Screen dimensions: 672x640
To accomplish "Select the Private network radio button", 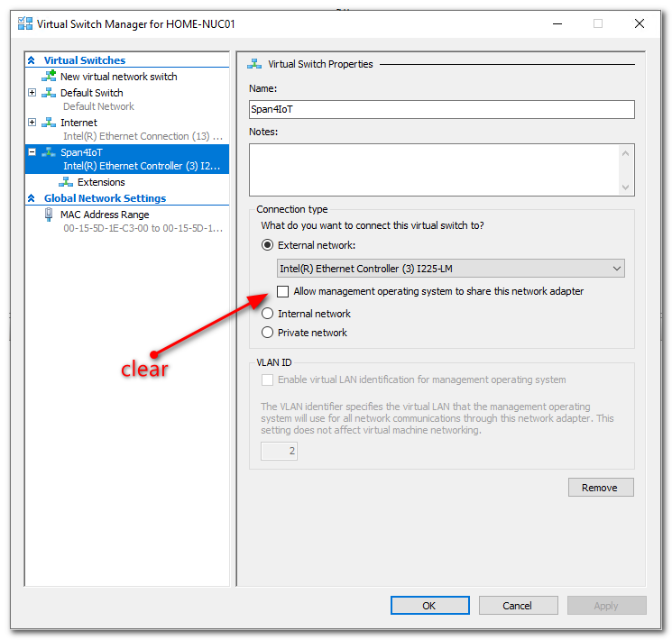I will point(267,333).
